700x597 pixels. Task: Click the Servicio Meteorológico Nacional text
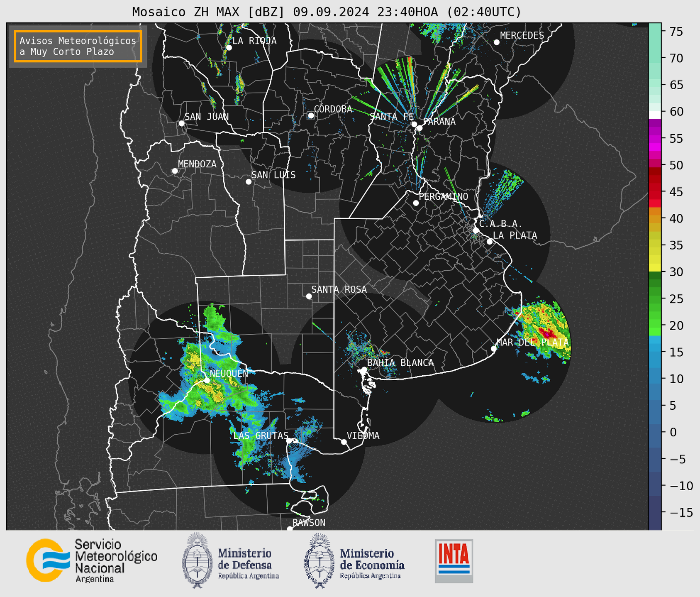[x=116, y=560]
